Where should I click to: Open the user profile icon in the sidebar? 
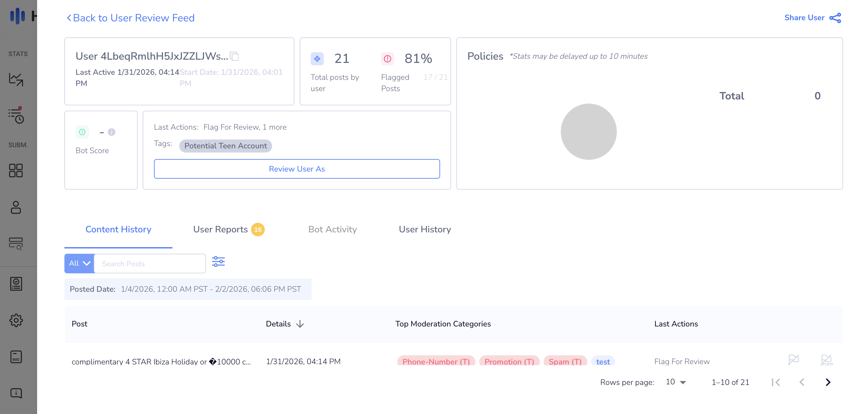click(16, 207)
